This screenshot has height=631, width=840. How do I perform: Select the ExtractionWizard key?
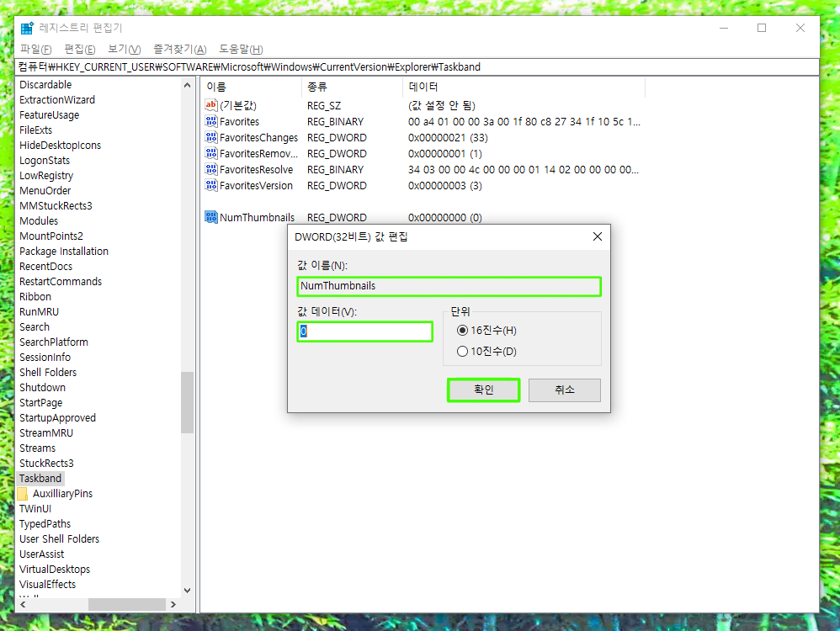(57, 99)
